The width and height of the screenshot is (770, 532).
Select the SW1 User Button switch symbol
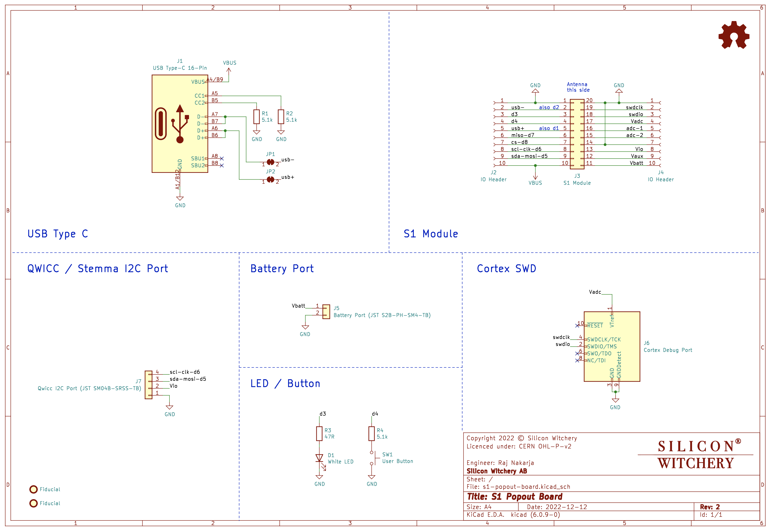373,458
